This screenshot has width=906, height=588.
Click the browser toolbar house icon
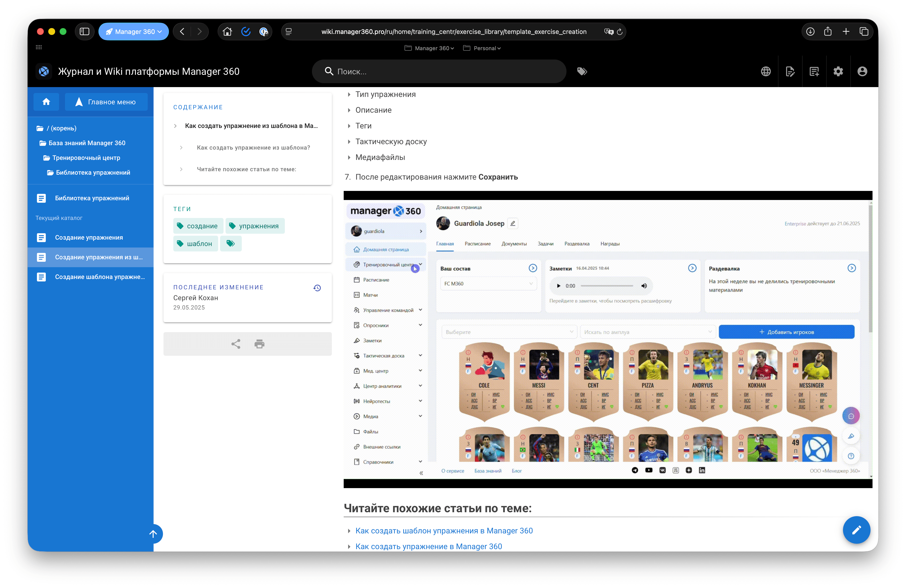[x=227, y=31]
